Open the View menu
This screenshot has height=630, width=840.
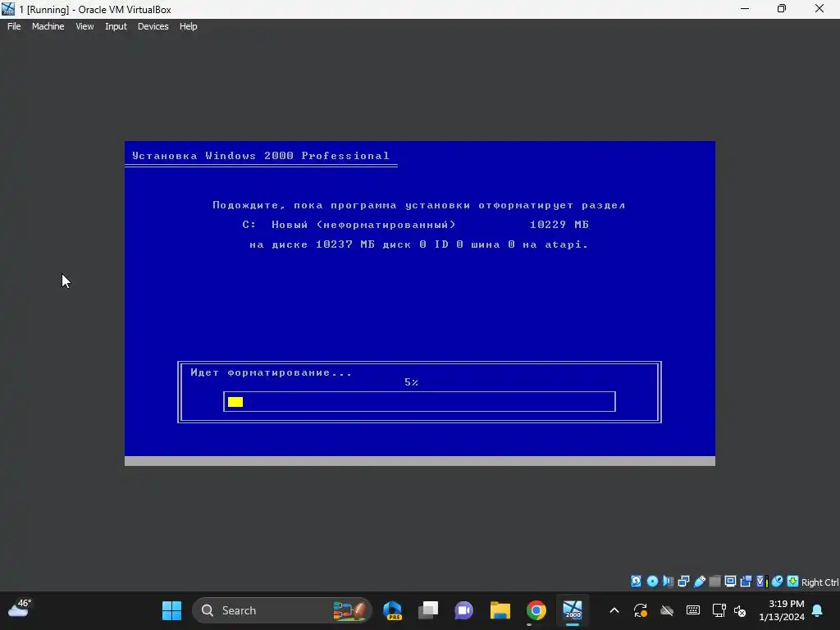click(84, 26)
